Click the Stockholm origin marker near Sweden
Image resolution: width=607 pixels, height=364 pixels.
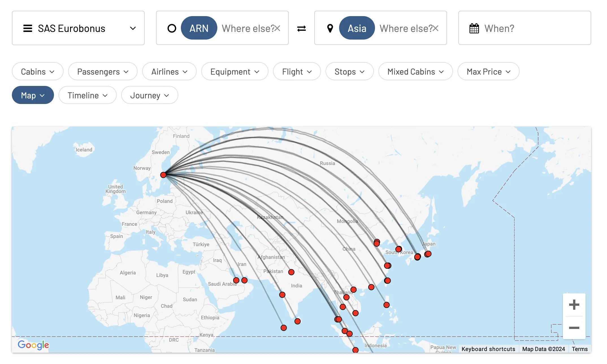[x=163, y=175]
